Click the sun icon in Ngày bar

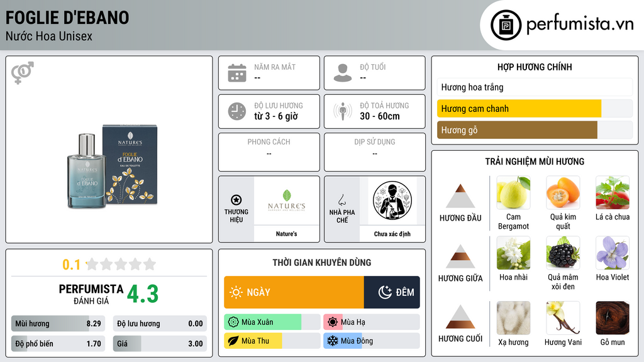[x=236, y=292]
